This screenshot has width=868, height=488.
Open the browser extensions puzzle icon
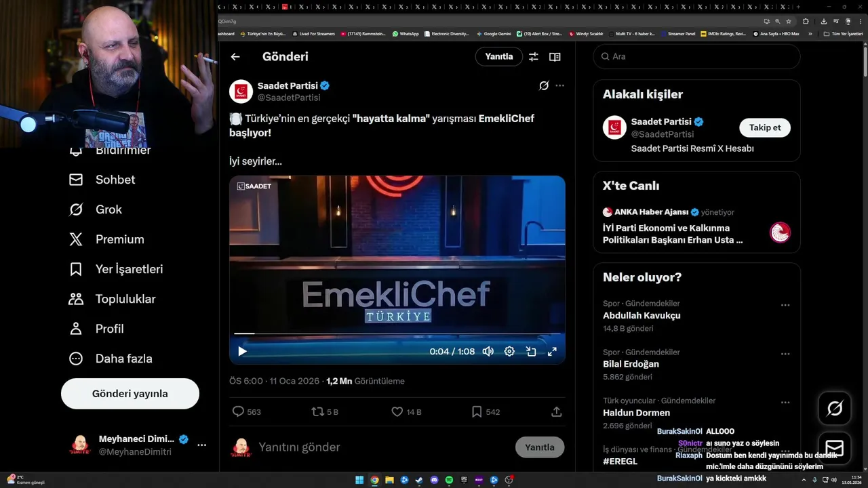(806, 21)
